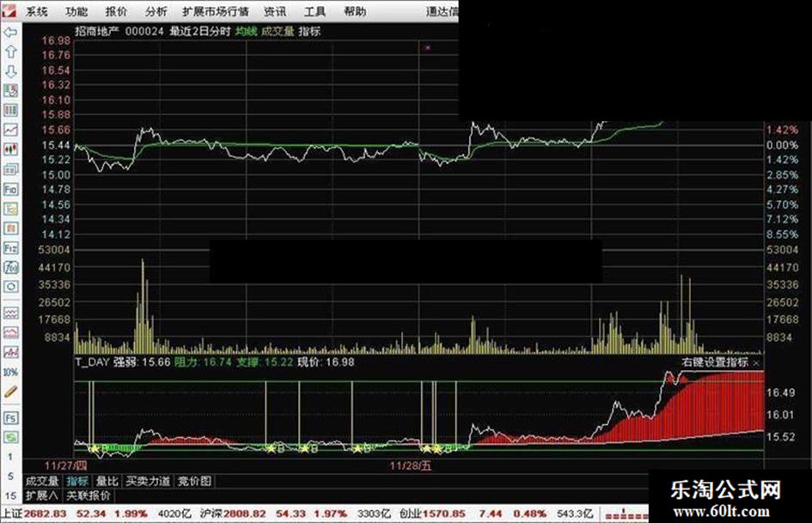Click the stock name 招商地产
The image size is (812, 523).
tap(97, 31)
